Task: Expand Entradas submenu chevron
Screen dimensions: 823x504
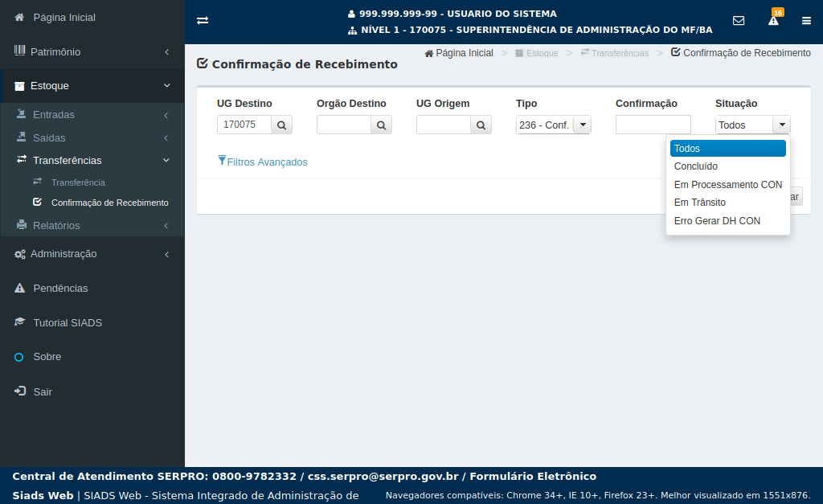Action: (x=166, y=115)
